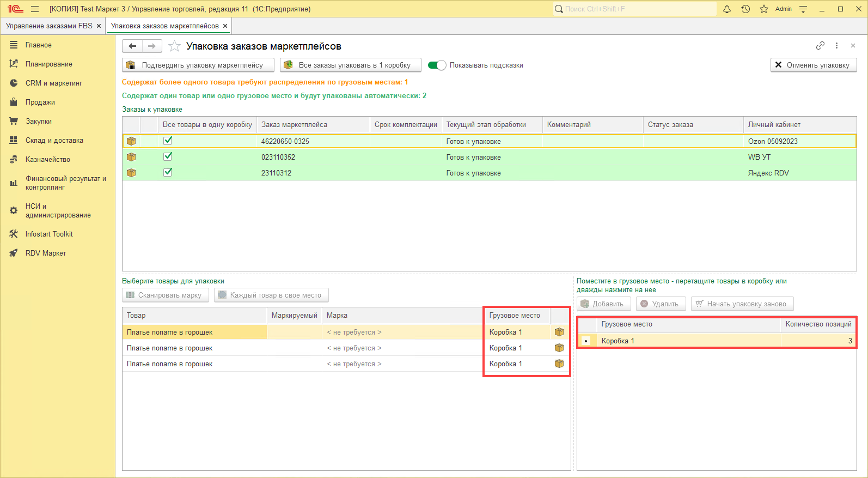
Task: Uncheck the checkbox for order 23110312
Action: 168,172
